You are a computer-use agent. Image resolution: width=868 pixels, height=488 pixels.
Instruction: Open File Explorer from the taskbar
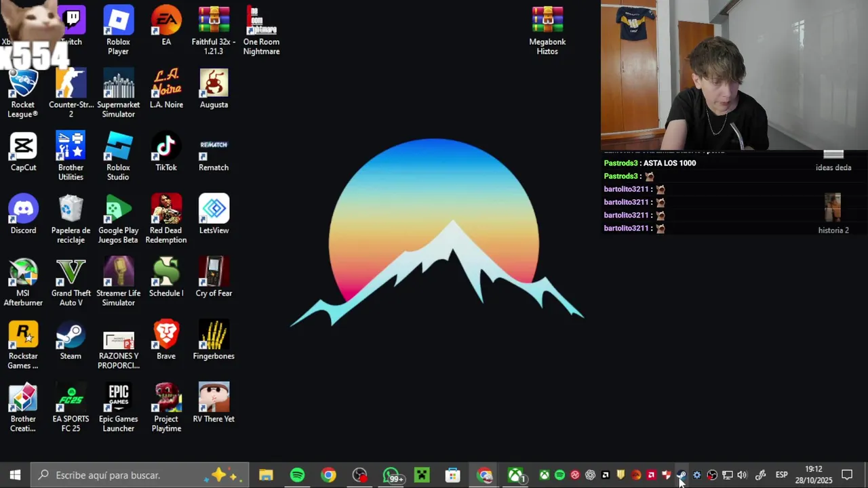click(x=266, y=475)
